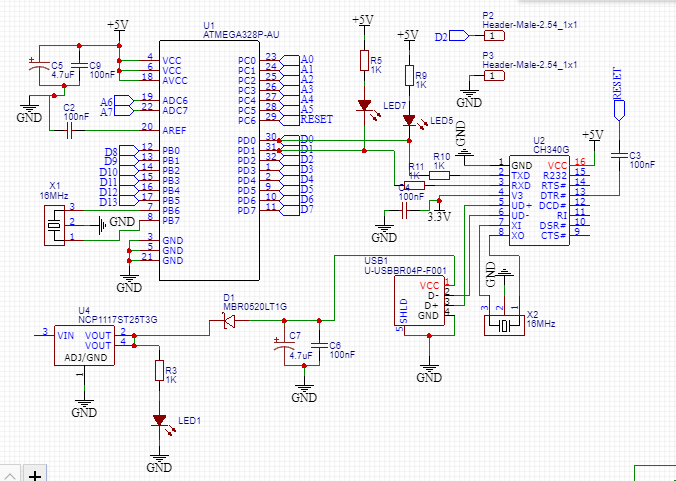
Task: Select resistor R5 1K symbol
Action: click(365, 60)
